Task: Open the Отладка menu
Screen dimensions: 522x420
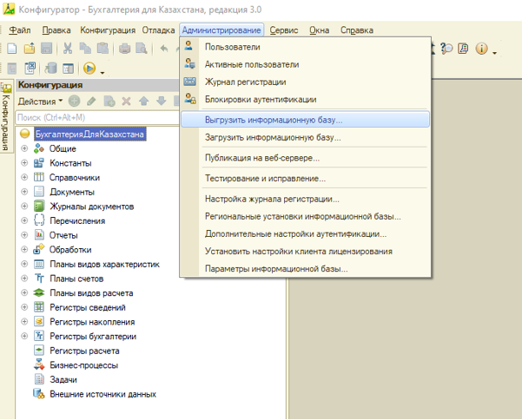Action: coord(158,30)
